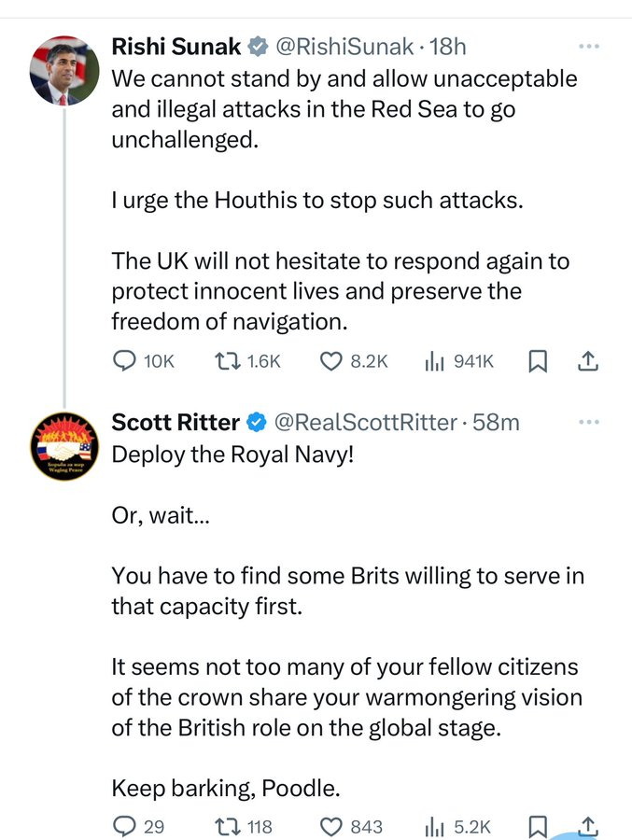Share Rishi Sunak's tweet
The image size is (632, 840).
[x=588, y=361]
